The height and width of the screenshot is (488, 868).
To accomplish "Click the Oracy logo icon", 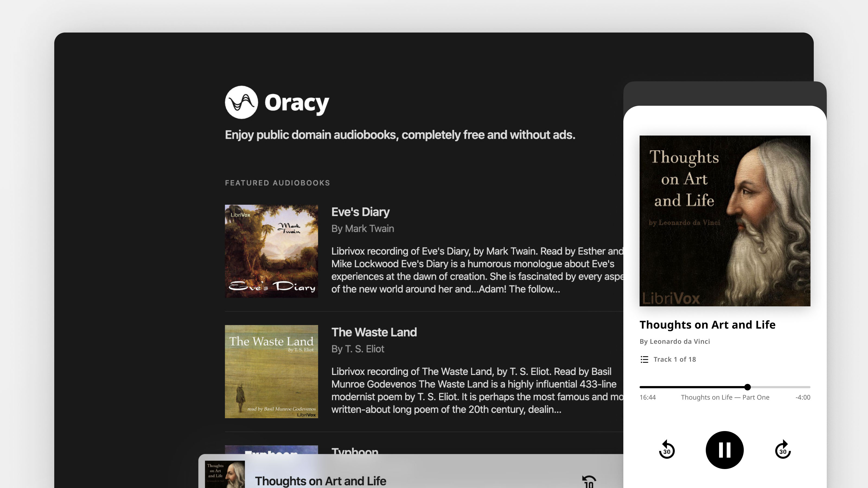I will (241, 102).
